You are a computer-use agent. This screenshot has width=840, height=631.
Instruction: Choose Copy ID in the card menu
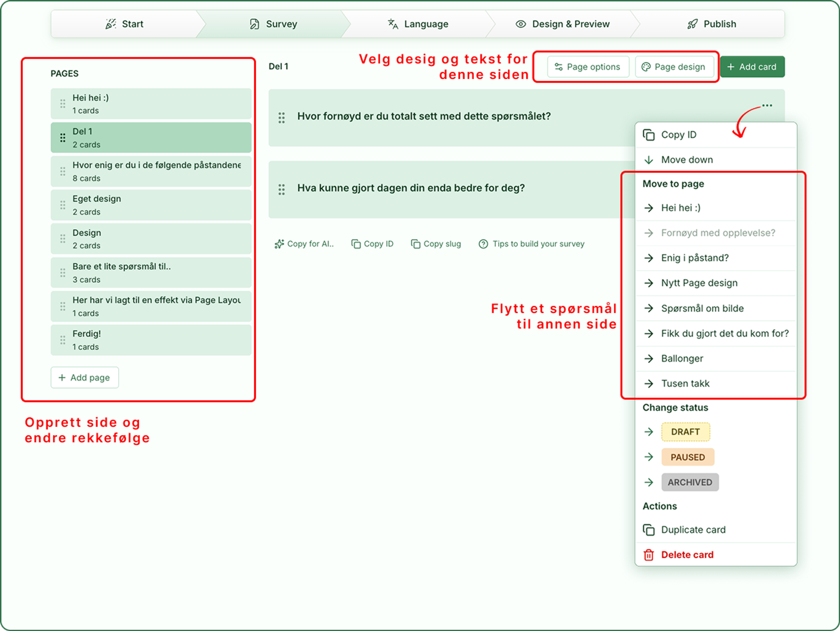tap(716, 135)
